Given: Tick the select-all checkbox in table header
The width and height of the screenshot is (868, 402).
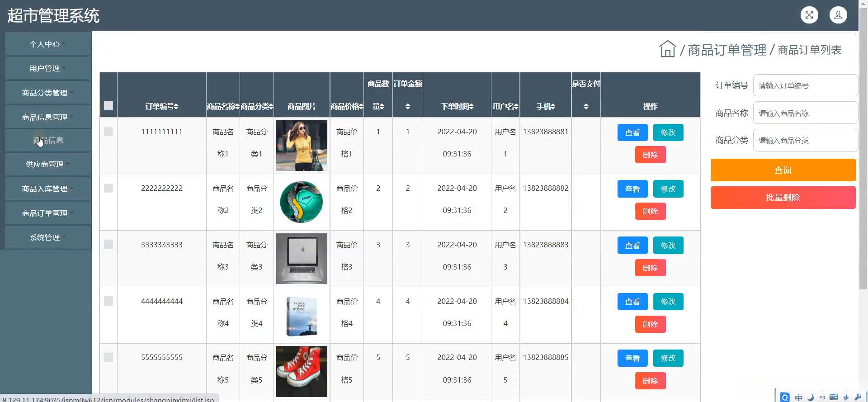Looking at the screenshot, I should click(x=108, y=106).
